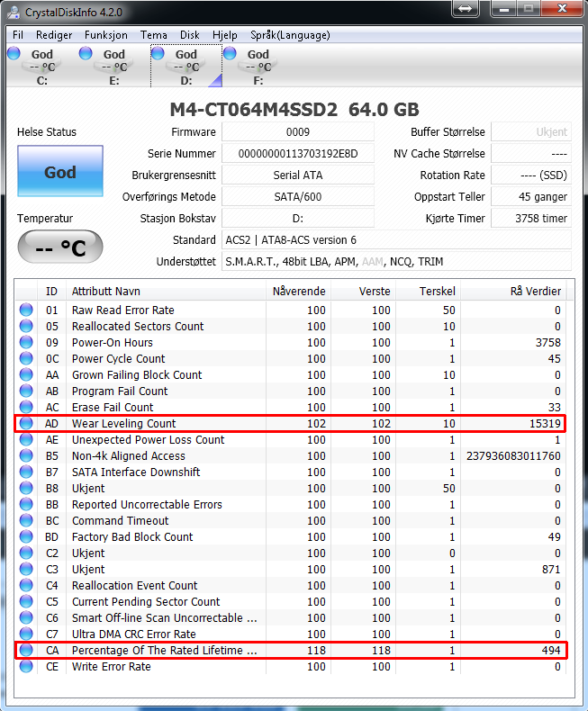This screenshot has height=711, width=588.
Task: Open the Språk(Language) menu
Action: pos(290,35)
